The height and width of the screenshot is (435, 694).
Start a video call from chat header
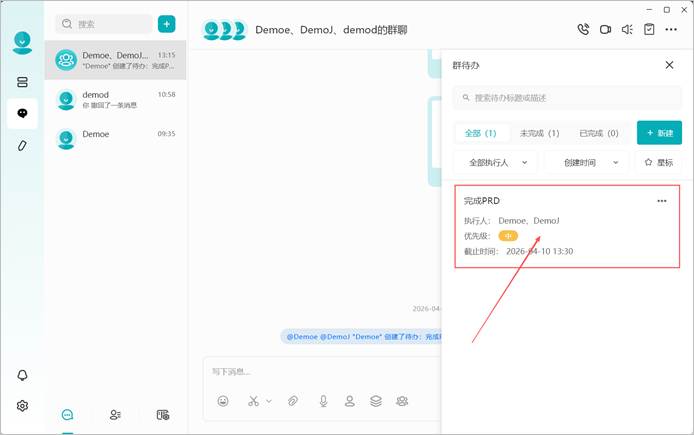coord(605,30)
